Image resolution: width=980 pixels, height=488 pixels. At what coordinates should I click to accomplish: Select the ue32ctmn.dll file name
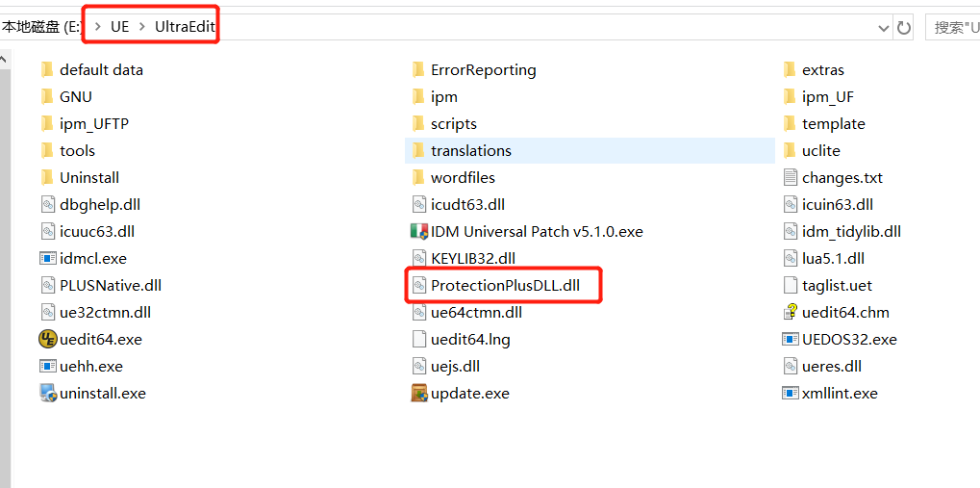(105, 312)
